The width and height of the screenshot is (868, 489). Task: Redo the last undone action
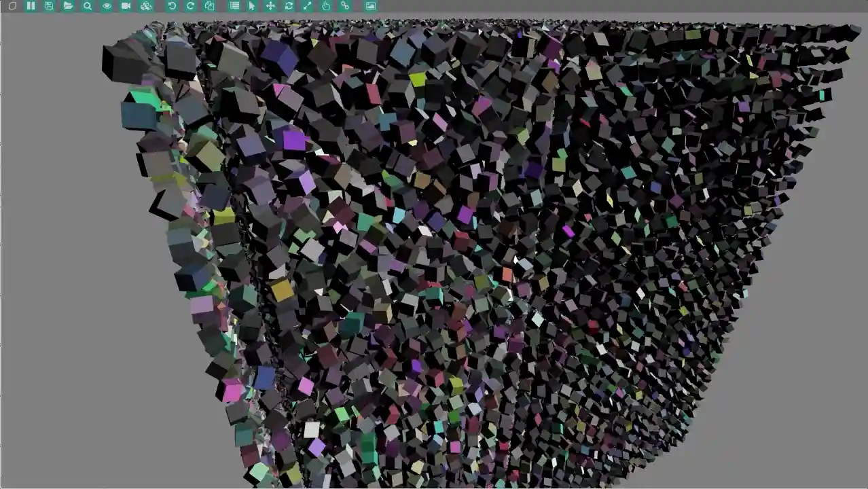tap(191, 6)
